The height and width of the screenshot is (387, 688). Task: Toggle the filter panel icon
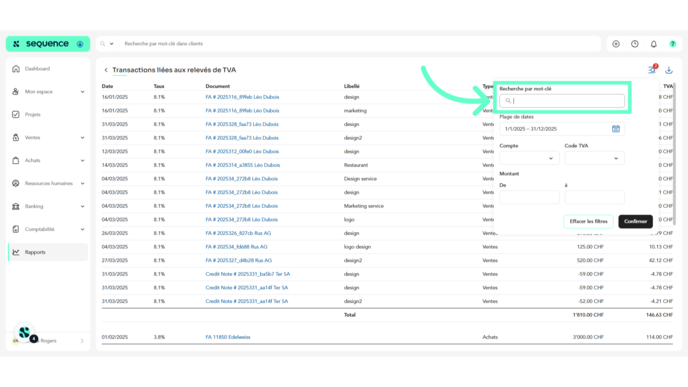652,70
